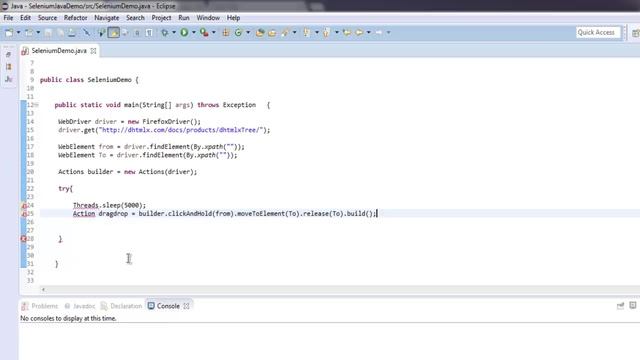Click the Previous Annotation toolbar icon
640x360 pixels.
(327, 33)
